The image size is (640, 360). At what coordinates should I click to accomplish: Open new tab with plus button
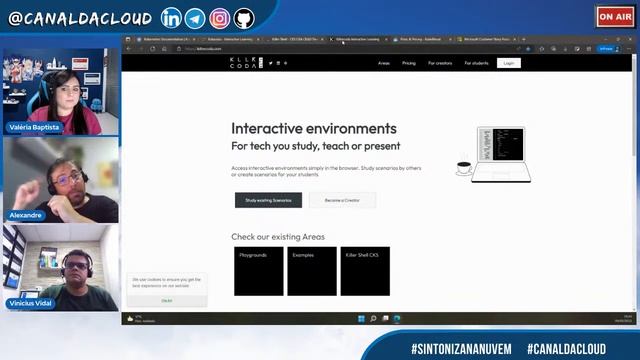(x=524, y=39)
